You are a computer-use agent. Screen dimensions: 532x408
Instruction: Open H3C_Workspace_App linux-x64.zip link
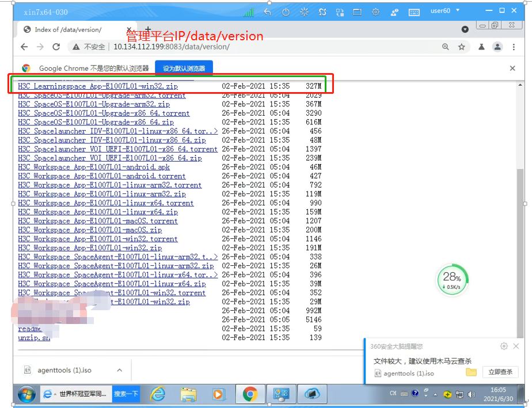click(98, 212)
